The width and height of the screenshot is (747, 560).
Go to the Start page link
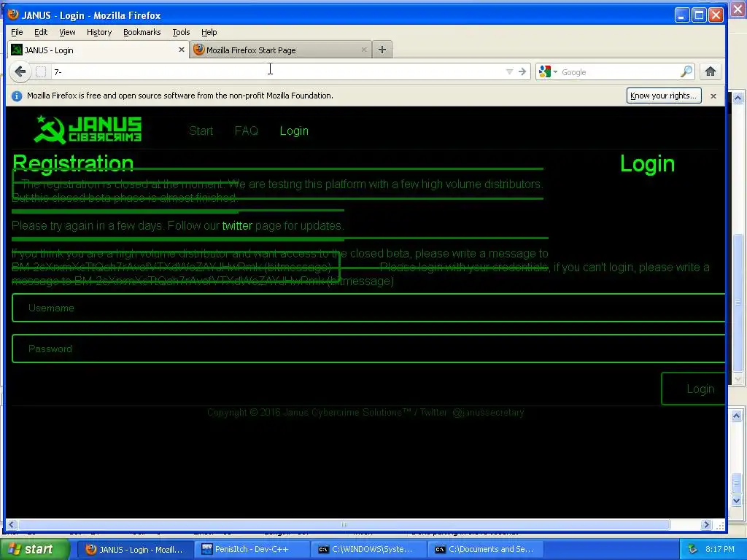click(x=201, y=131)
